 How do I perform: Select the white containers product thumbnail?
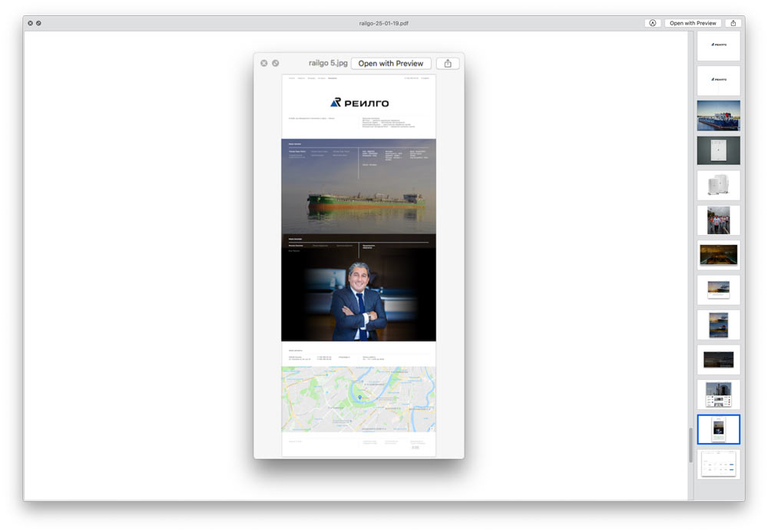click(x=718, y=185)
